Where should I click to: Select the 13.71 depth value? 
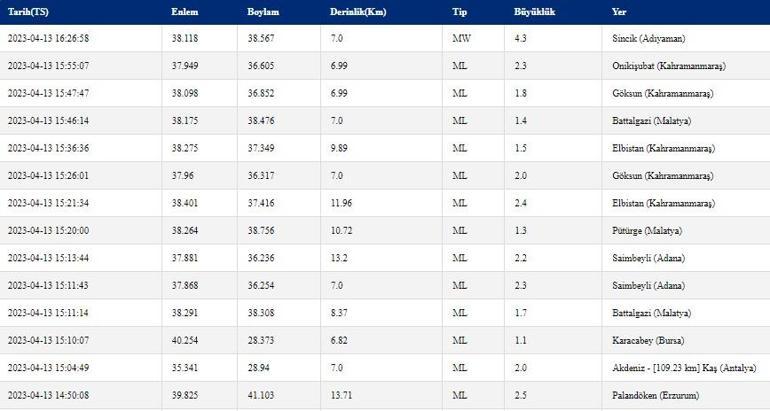click(x=341, y=396)
